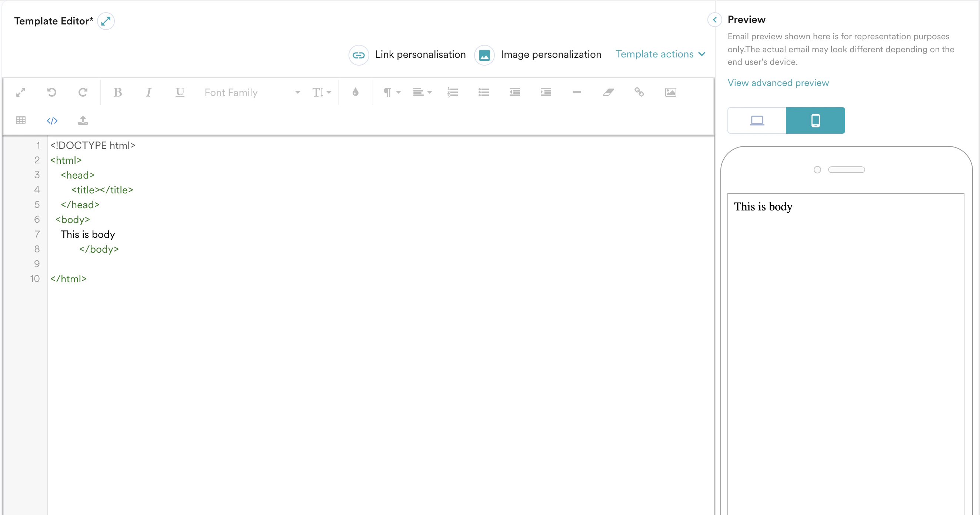
Task: Open the paragraph format menu
Action: 391,92
